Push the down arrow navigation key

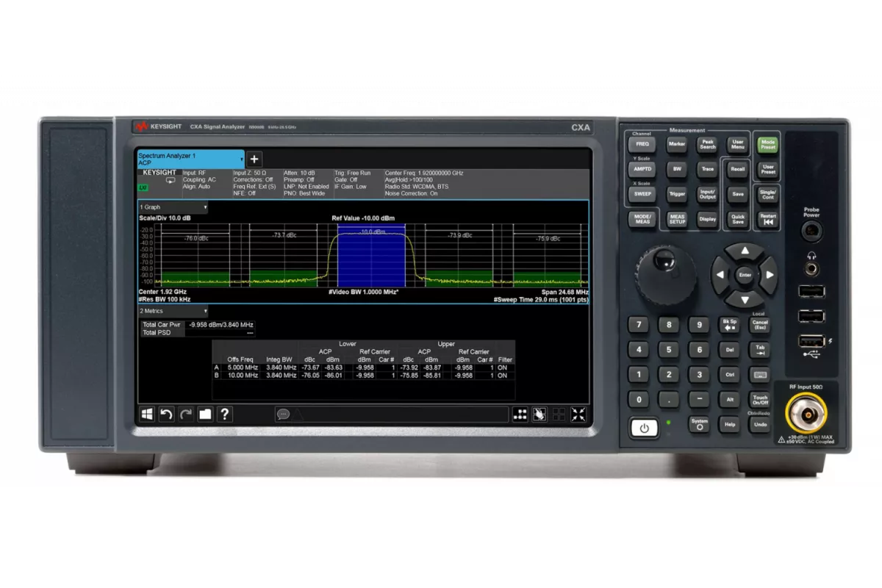coord(745,299)
